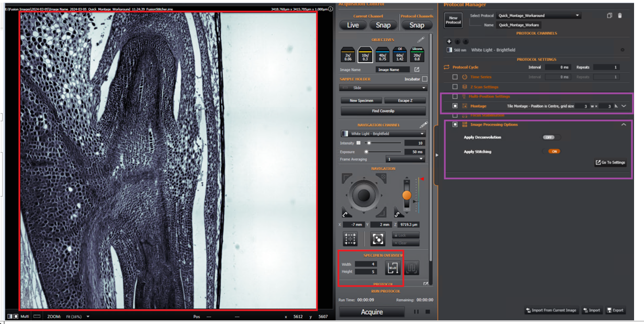Image resolution: width=644 pixels, height=324 pixels.
Task: Click the Find Coverslip button
Action: (x=383, y=111)
